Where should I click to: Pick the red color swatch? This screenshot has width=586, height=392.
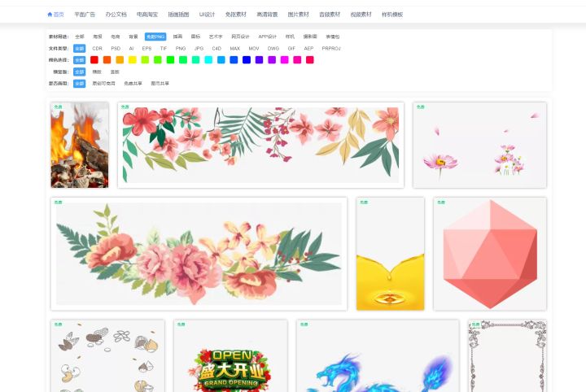94,59
